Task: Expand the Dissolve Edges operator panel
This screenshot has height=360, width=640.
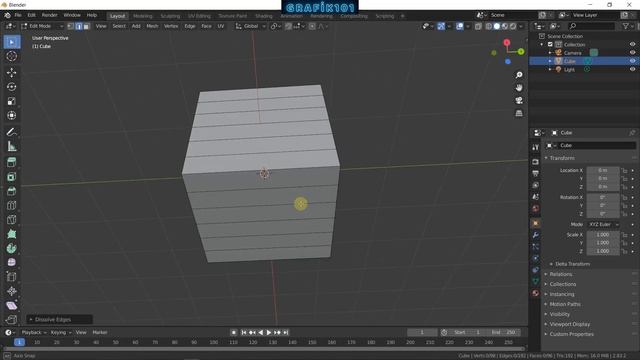Action: (x=59, y=320)
